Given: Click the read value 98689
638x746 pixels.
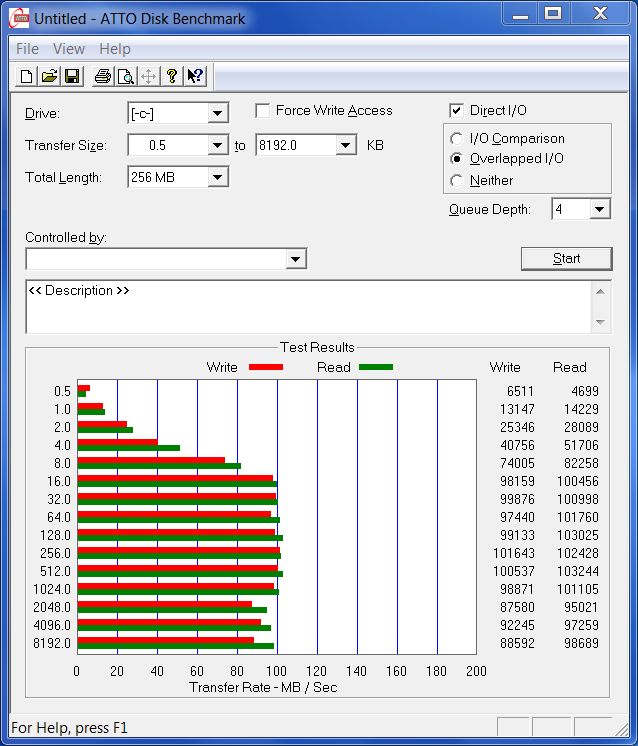Looking at the screenshot, I should [581, 643].
